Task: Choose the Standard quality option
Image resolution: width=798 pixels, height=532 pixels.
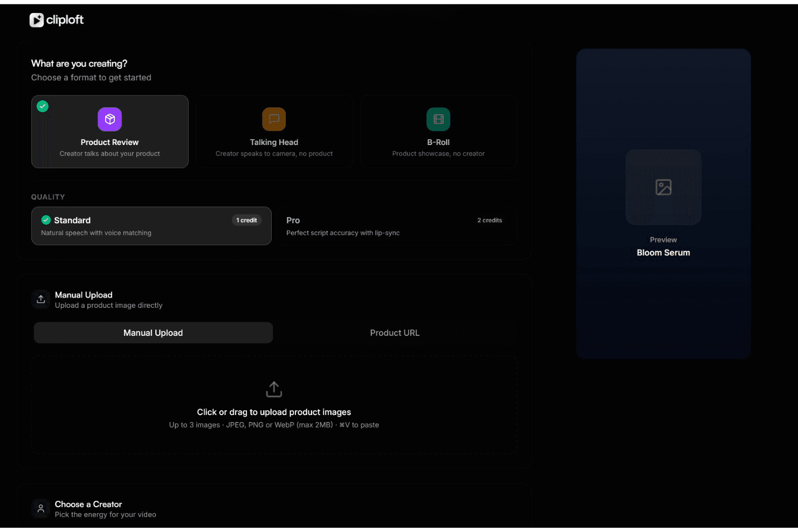Action: tap(152, 226)
